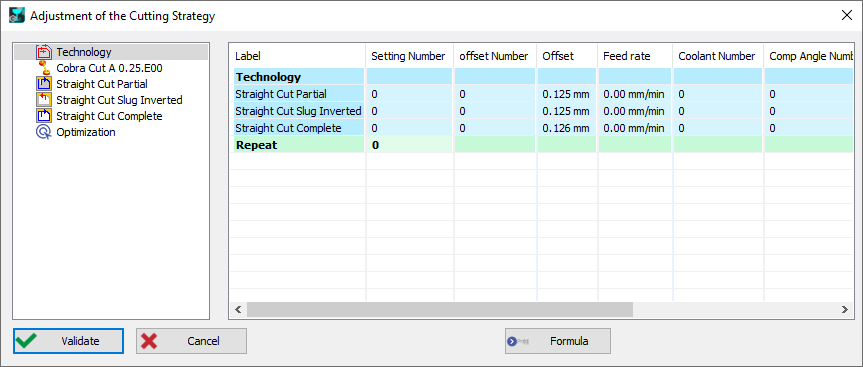863x367 pixels.
Task: Click Offset 0.125 mm for Straight Cut Slug Inverted
Action: tap(567, 111)
